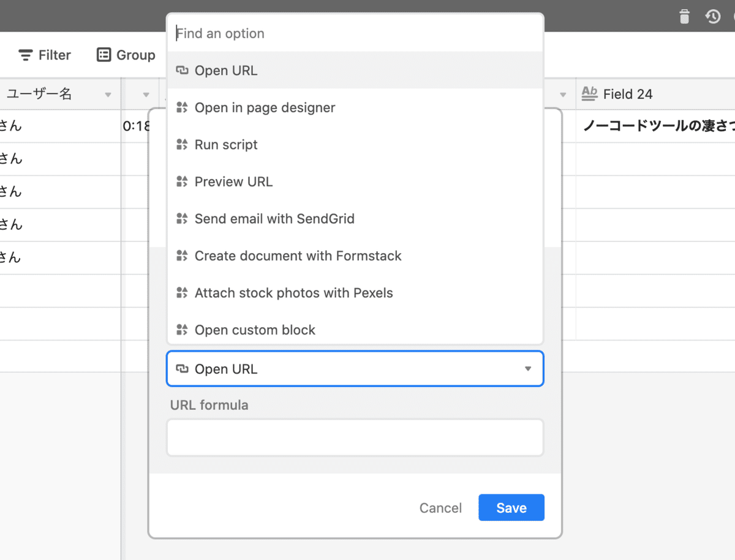
Task: Click the Field 24 text type icon
Action: coord(589,94)
